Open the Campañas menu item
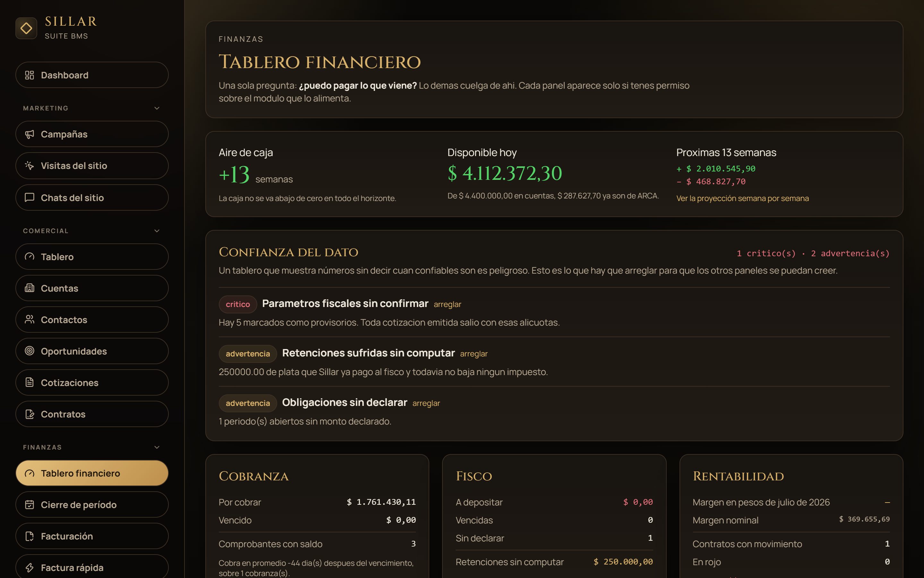This screenshot has width=924, height=578. [x=92, y=134]
